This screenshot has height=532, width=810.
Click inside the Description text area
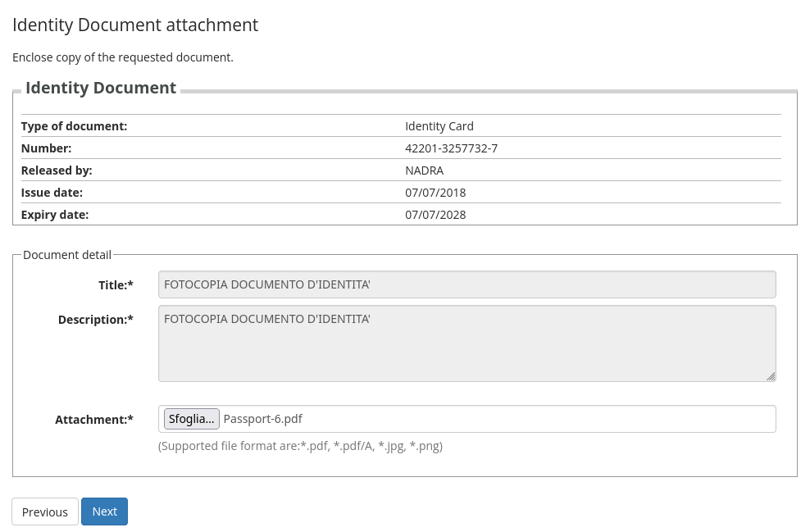click(466, 343)
